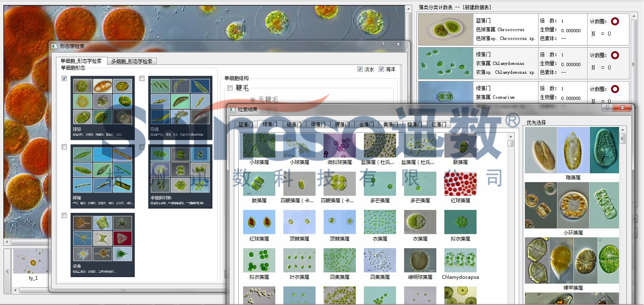Choose the 小环藻属 priority image group

pos(572,205)
